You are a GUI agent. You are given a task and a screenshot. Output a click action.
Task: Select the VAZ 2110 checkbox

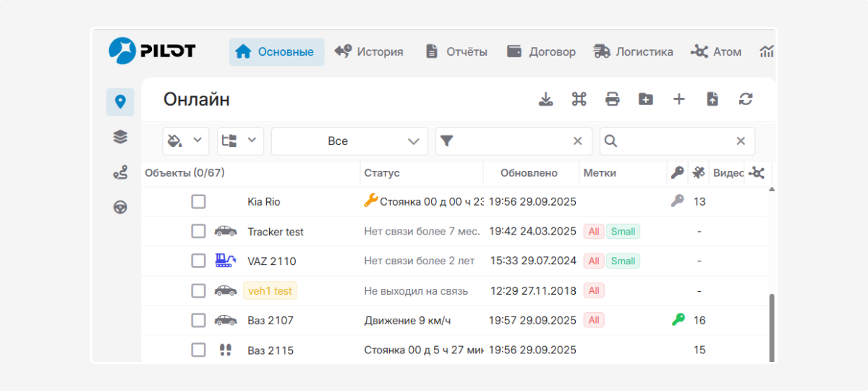198,261
